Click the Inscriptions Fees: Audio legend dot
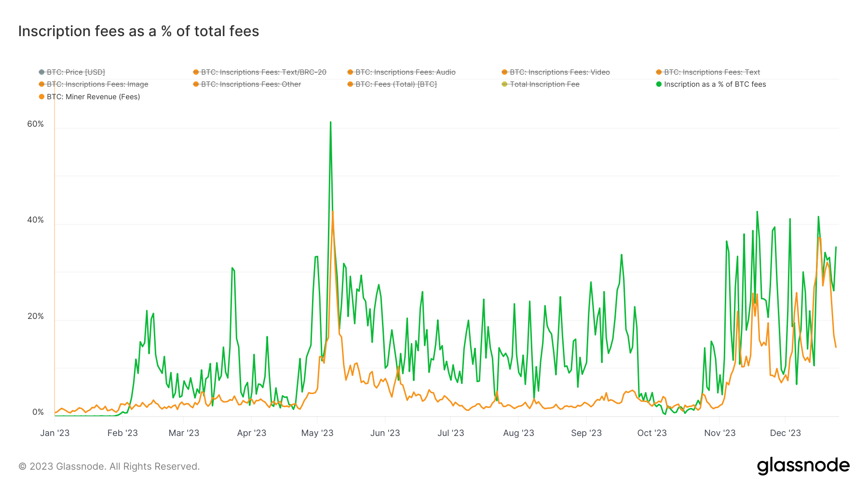The height and width of the screenshot is (488, 868). (350, 72)
